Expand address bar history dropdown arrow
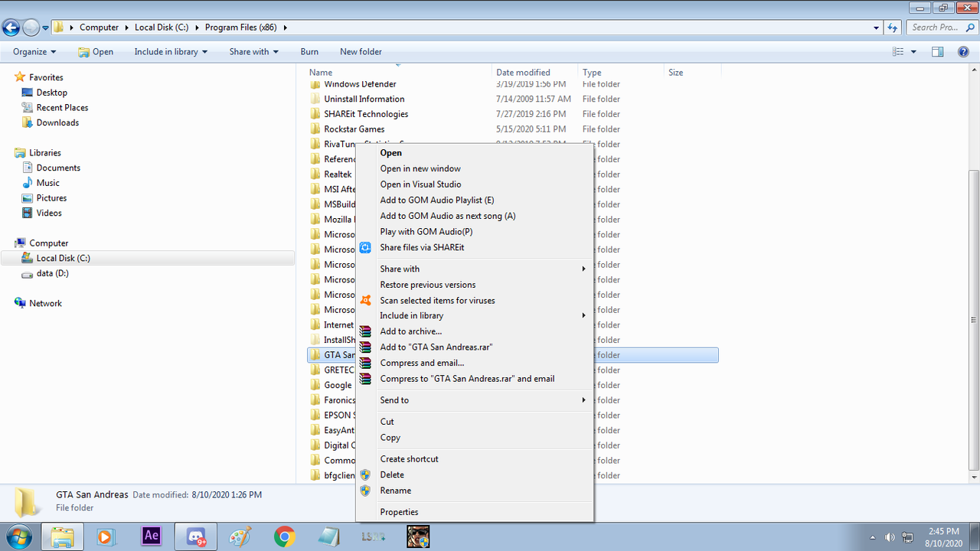 coord(877,28)
